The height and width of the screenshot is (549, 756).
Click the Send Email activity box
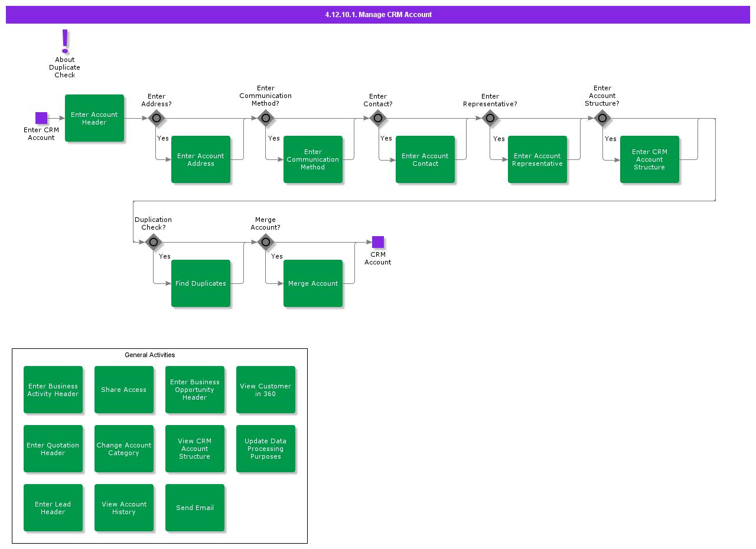(x=195, y=508)
